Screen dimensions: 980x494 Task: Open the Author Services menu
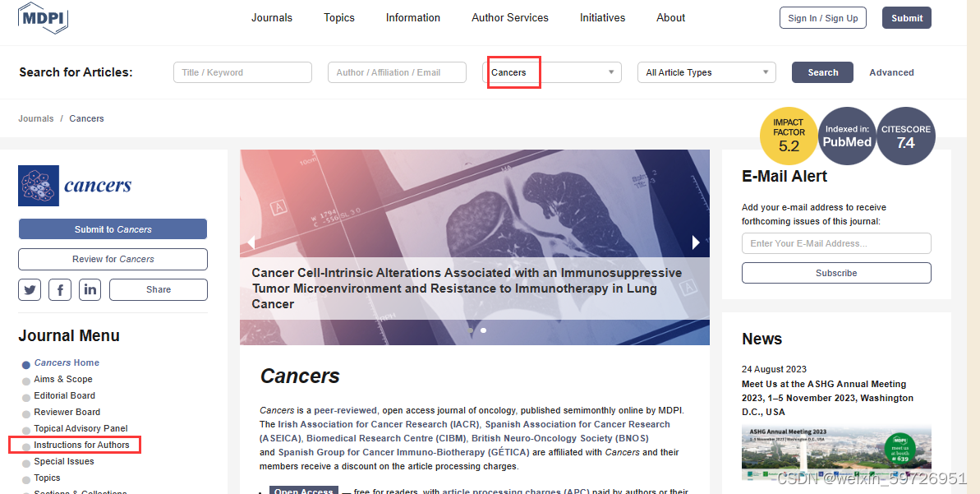pos(510,17)
